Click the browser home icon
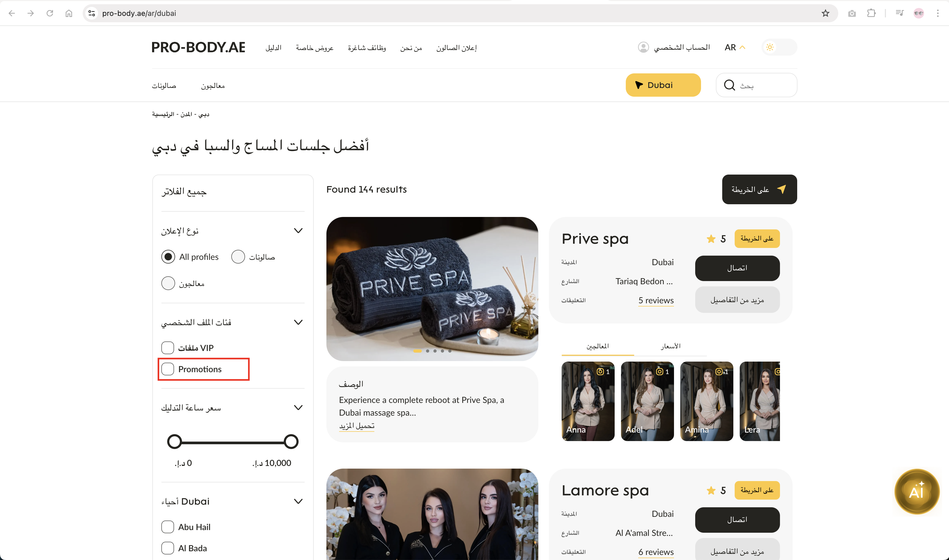Viewport: 949px width, 560px height. (x=69, y=14)
